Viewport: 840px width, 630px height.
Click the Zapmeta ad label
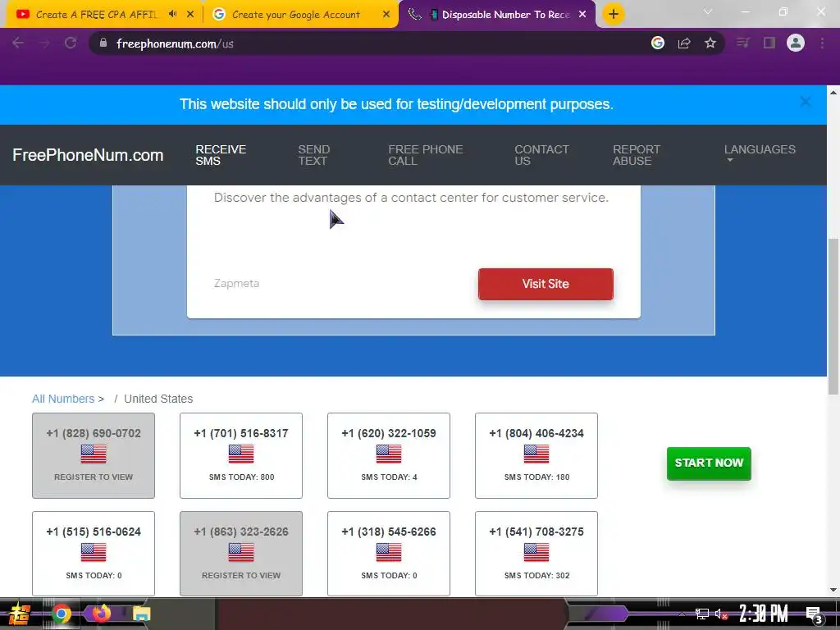tap(236, 283)
